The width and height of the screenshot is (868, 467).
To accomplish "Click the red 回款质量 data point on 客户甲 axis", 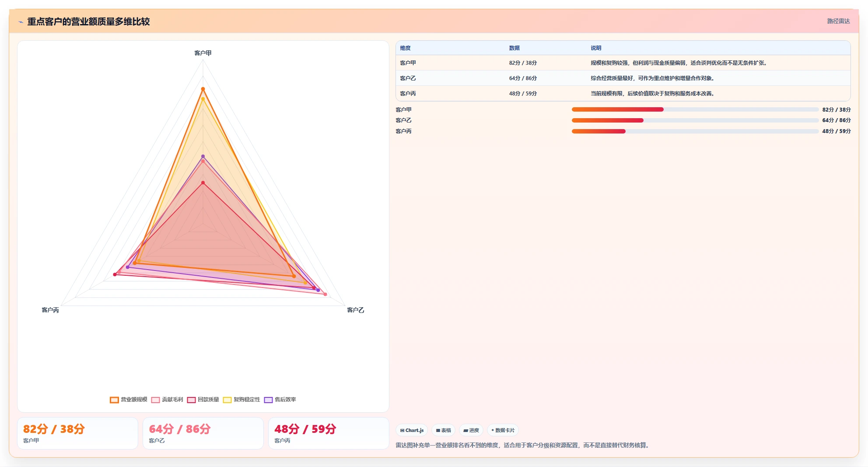I will click(203, 183).
